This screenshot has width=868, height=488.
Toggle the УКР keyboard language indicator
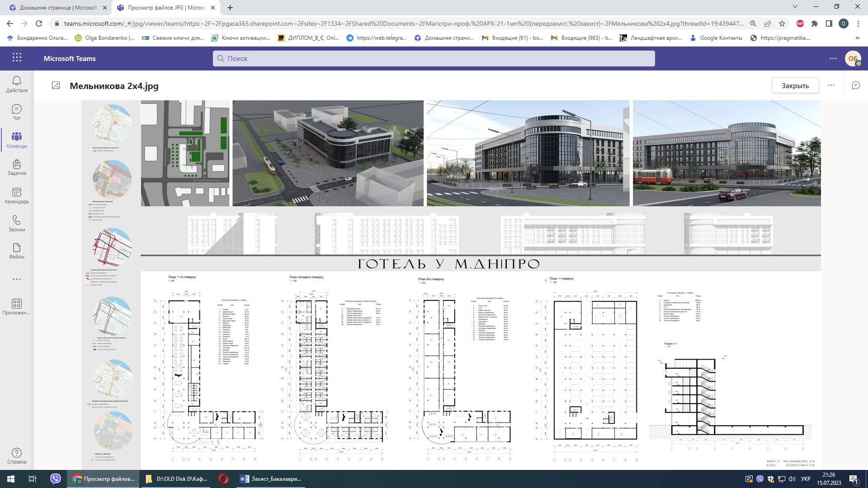coord(805,479)
